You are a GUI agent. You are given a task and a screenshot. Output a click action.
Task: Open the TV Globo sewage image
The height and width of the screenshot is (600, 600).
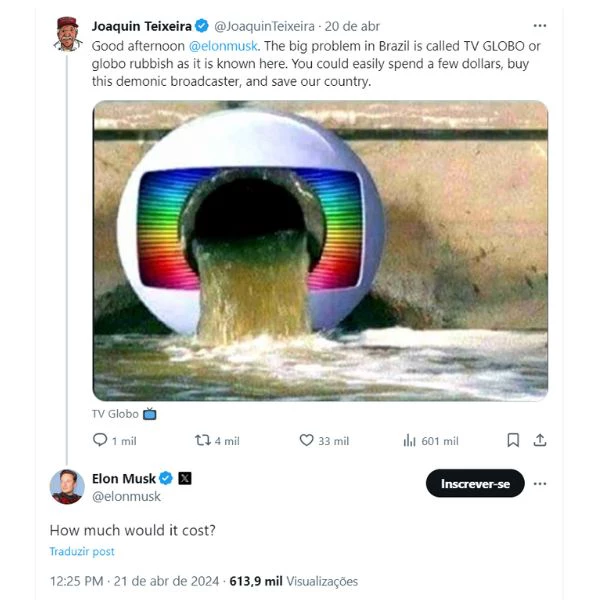click(320, 250)
